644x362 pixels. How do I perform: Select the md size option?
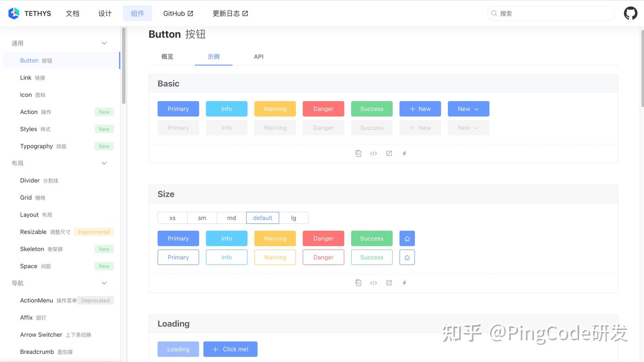(x=232, y=218)
